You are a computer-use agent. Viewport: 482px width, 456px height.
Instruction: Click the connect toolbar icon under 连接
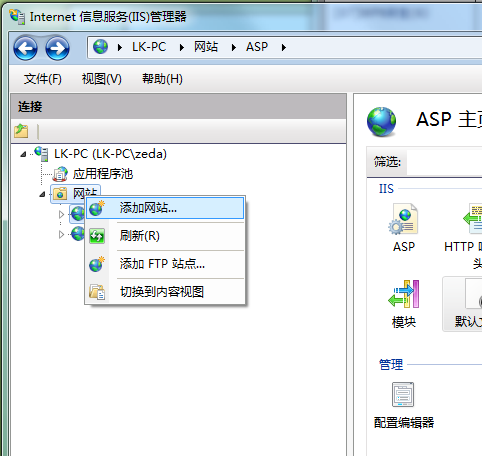click(x=21, y=131)
